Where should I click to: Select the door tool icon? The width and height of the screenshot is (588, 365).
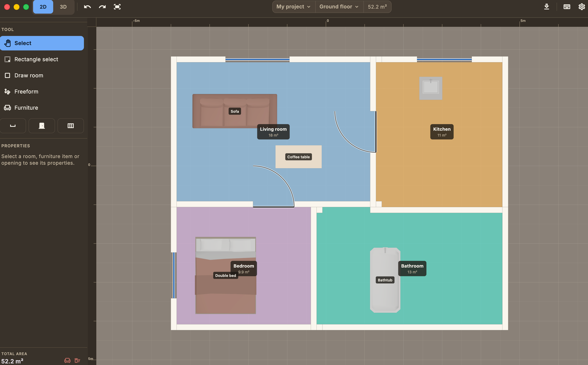(42, 126)
